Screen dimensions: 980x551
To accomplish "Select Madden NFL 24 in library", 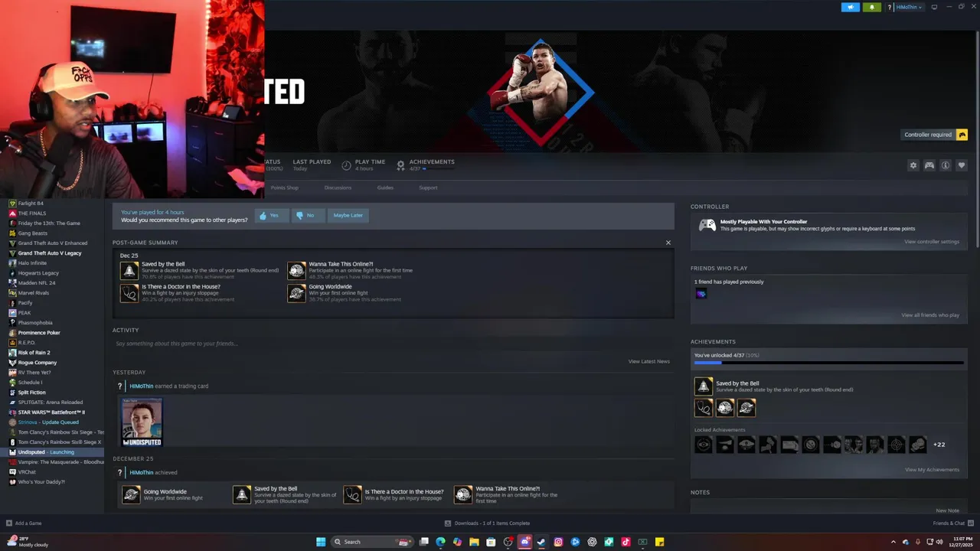I will 37,283.
